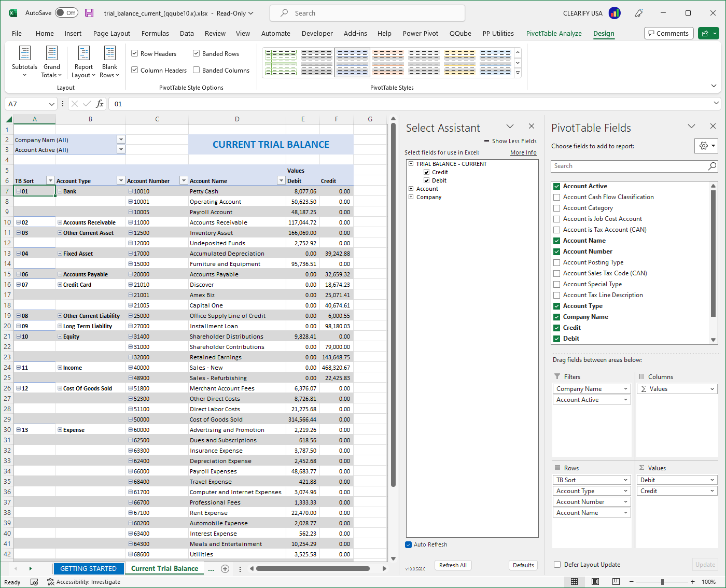Open the More Info link in Select Assistant

(x=523, y=152)
